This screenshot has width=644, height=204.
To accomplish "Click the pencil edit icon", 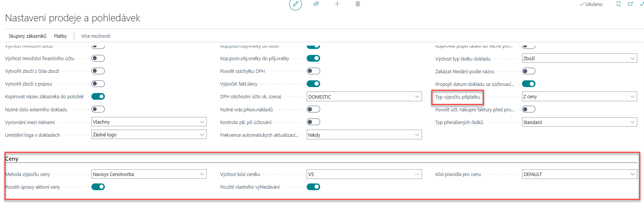I will (295, 4).
